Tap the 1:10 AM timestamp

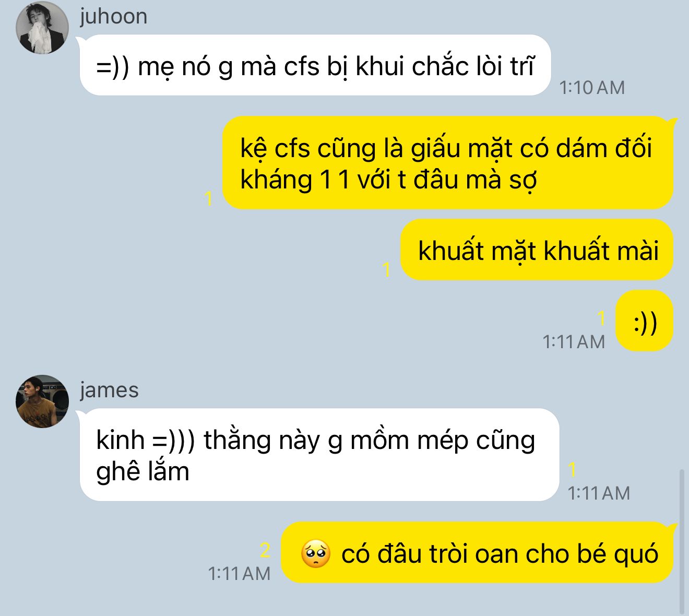click(592, 88)
